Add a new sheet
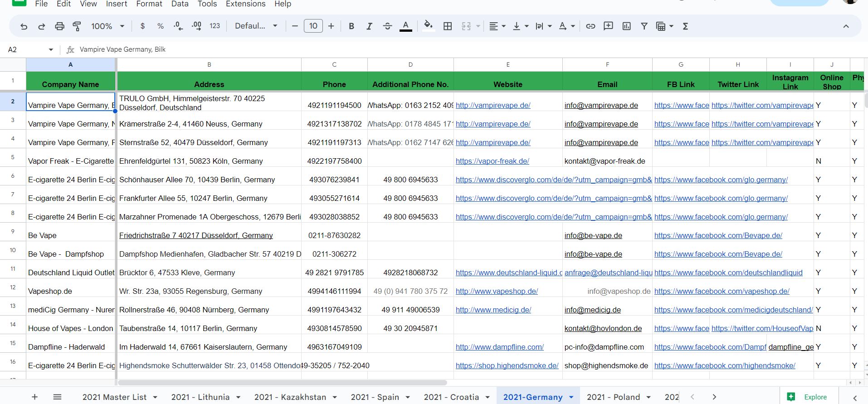 [x=34, y=397]
